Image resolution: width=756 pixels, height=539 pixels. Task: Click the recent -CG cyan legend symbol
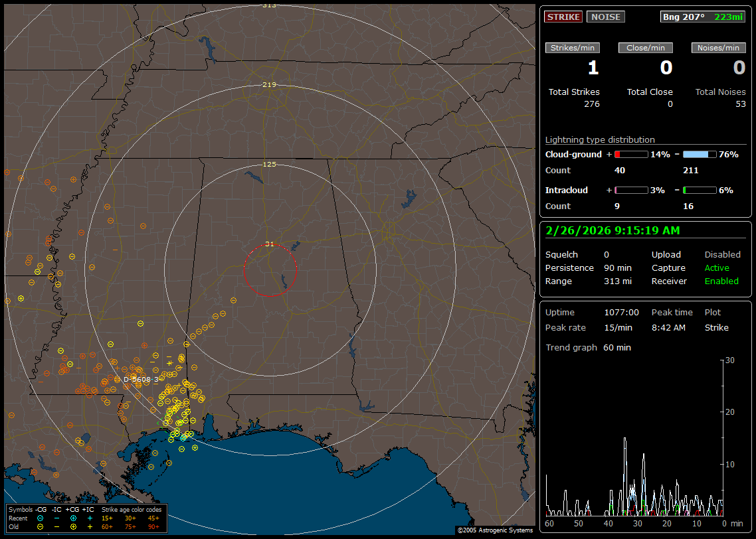pyautogui.click(x=41, y=518)
